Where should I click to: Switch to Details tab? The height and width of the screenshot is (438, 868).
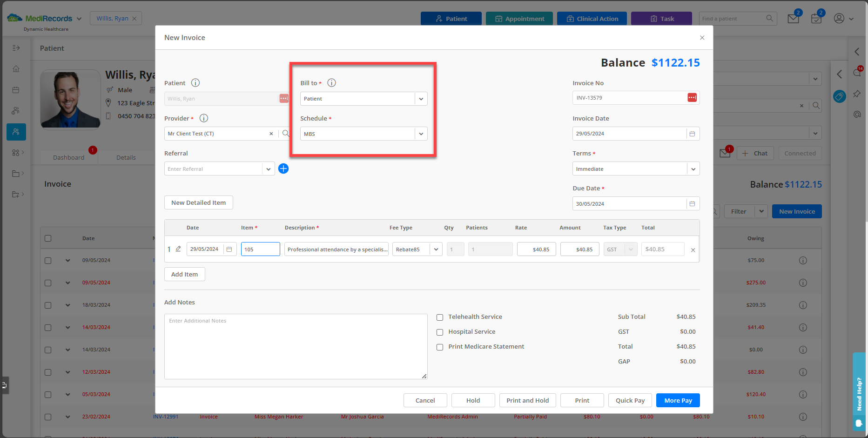(126, 157)
